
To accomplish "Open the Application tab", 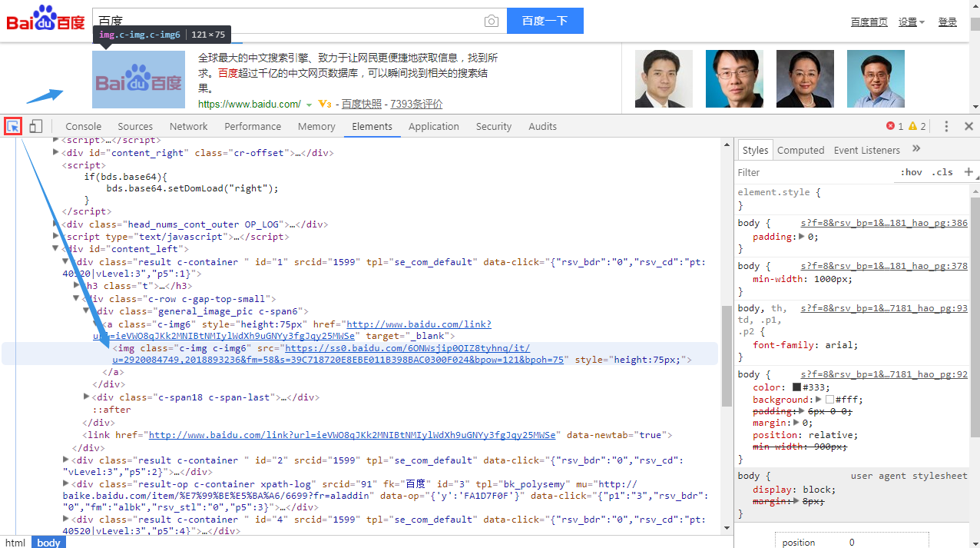I will click(433, 126).
